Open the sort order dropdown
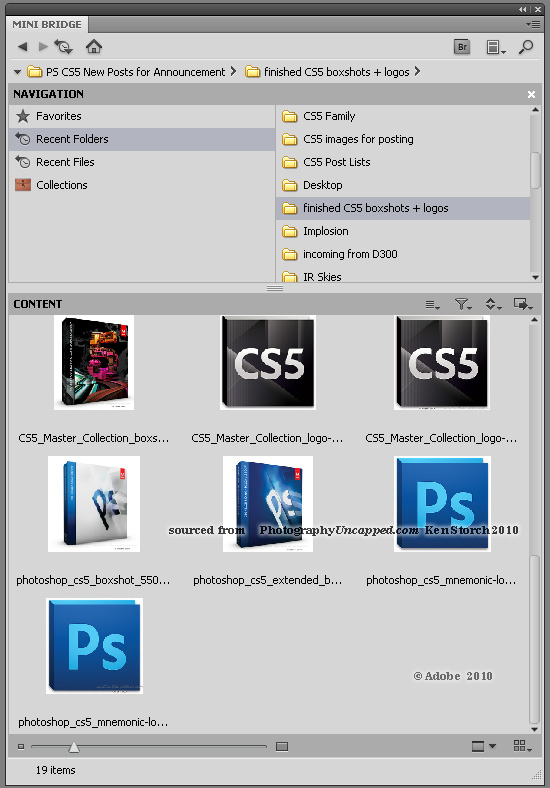 pyautogui.click(x=493, y=304)
